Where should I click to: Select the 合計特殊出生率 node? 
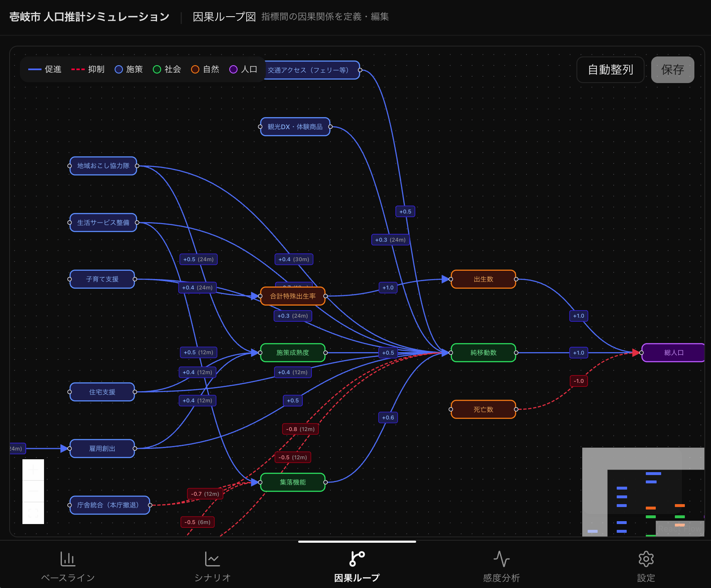293,296
